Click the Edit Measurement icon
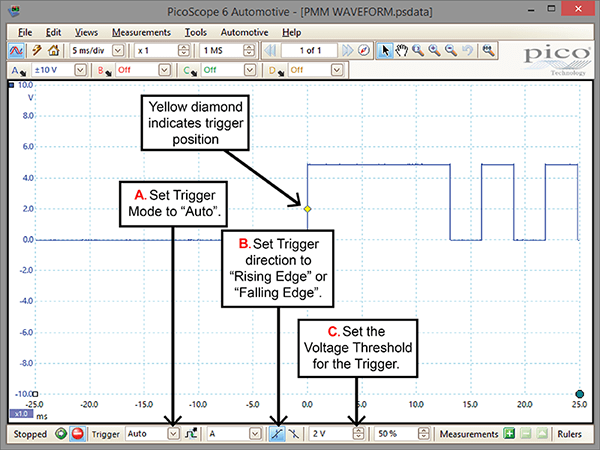This screenshot has height=450, width=600. click(542, 434)
